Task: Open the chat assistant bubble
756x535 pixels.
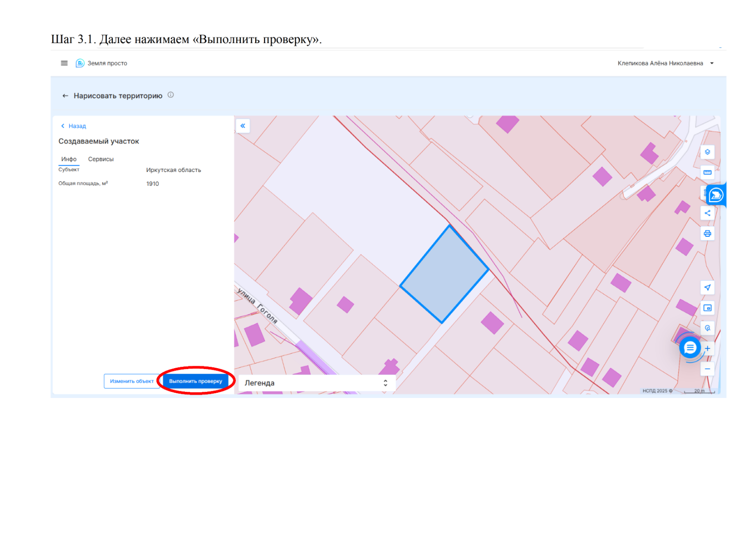Action: tap(690, 348)
